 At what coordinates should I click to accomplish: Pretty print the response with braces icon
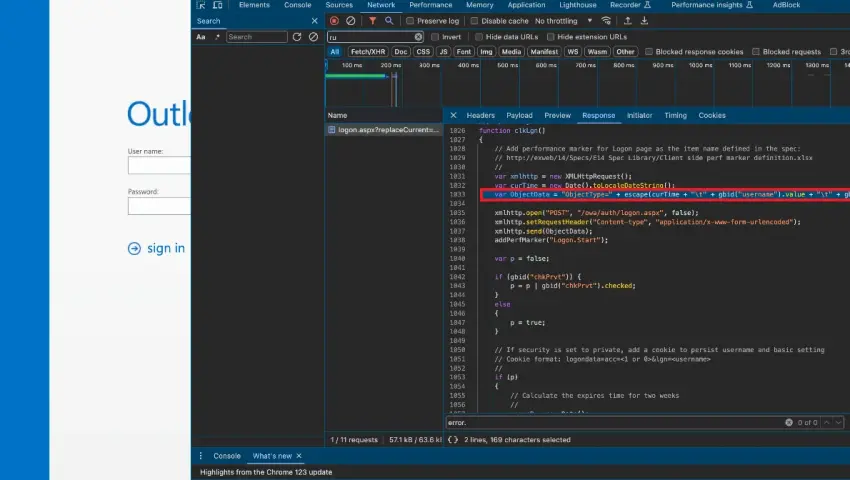point(453,440)
